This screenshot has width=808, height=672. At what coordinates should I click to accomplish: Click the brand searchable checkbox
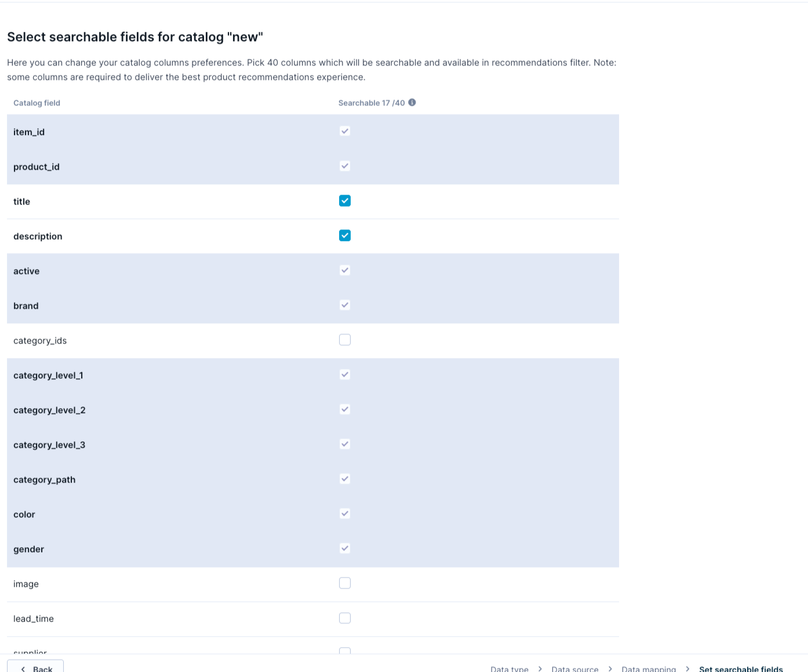345,305
